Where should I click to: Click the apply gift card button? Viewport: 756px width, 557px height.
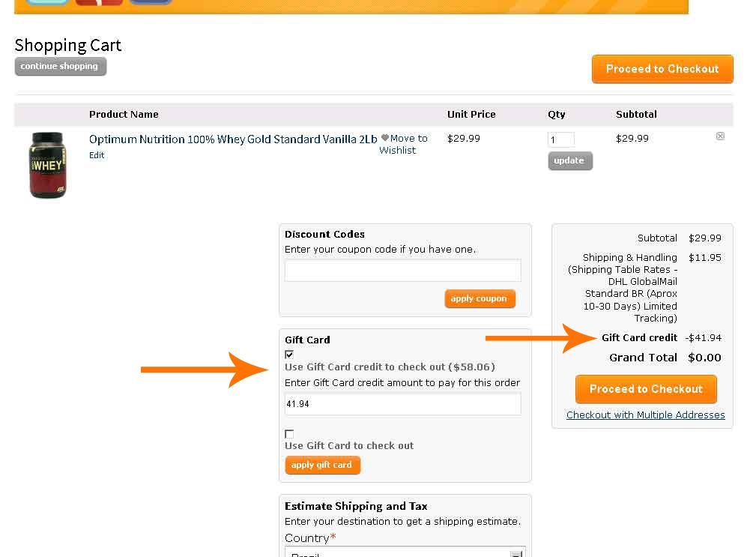coord(322,465)
